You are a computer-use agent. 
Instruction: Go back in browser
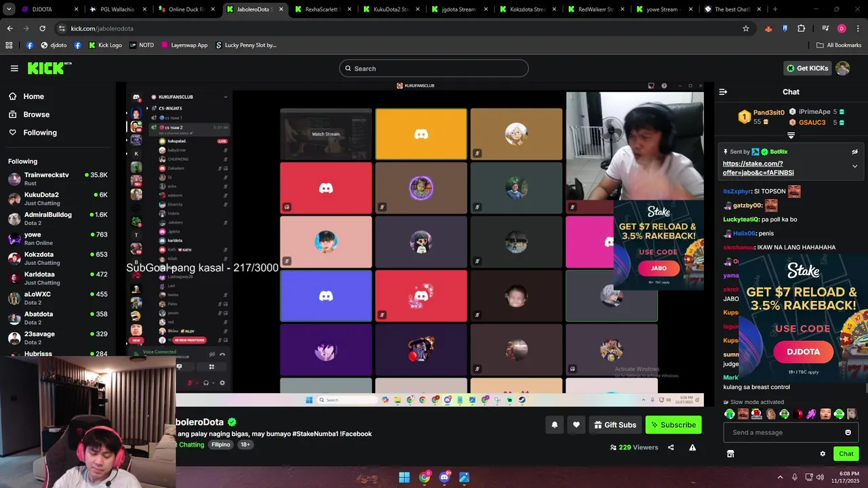[9, 28]
